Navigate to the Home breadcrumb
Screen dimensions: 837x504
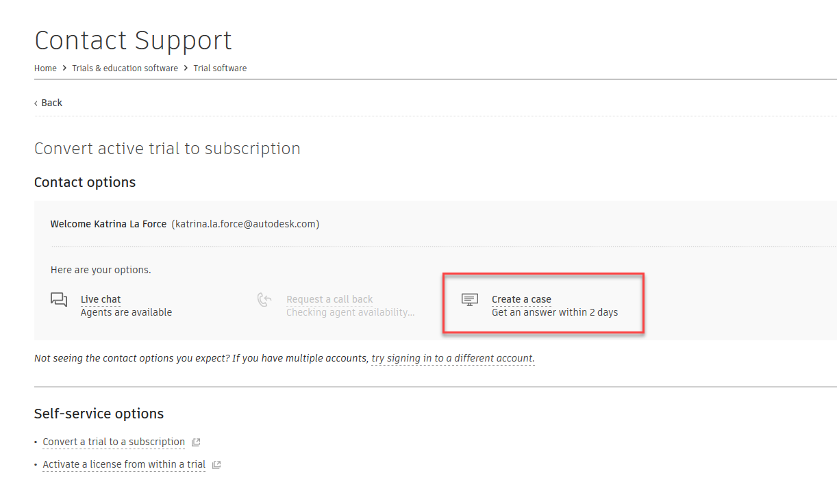click(x=45, y=68)
